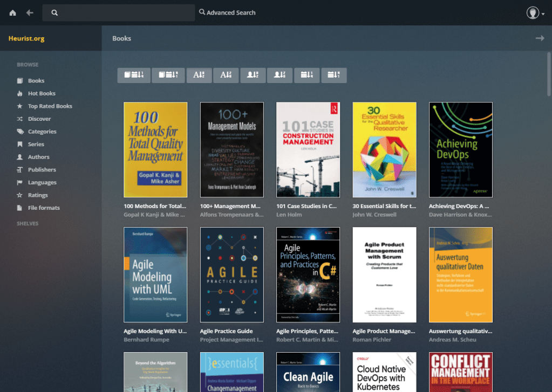Sort by author ascending
This screenshot has width=552, height=392.
pos(253,75)
